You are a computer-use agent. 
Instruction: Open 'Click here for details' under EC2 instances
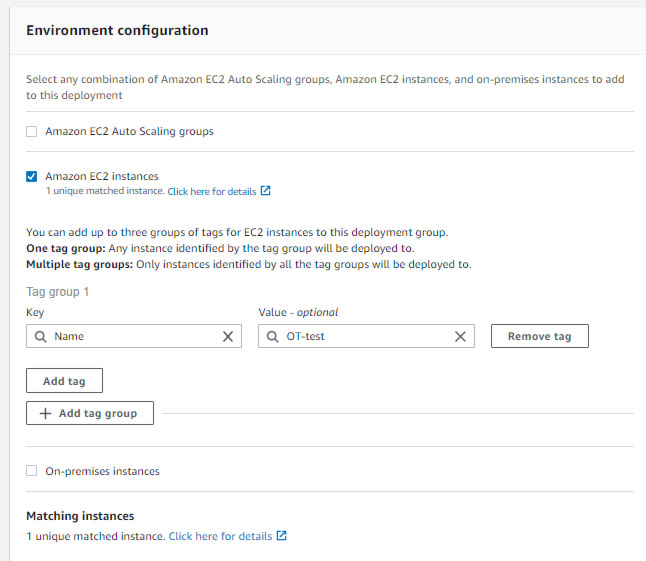tap(212, 192)
